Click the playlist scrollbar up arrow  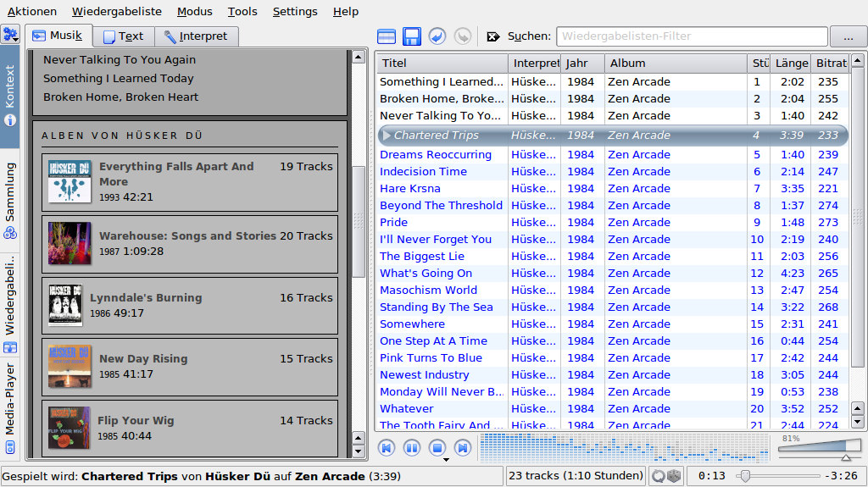click(858, 60)
